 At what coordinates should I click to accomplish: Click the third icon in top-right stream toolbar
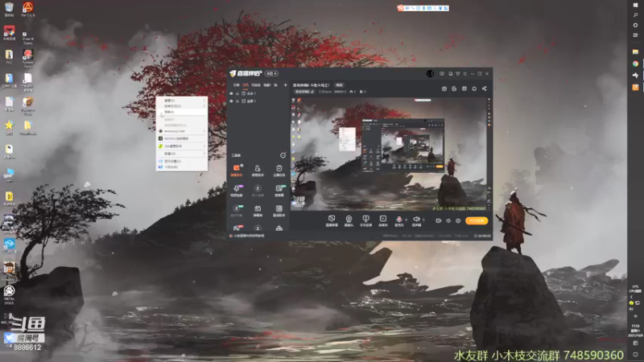pos(464,88)
